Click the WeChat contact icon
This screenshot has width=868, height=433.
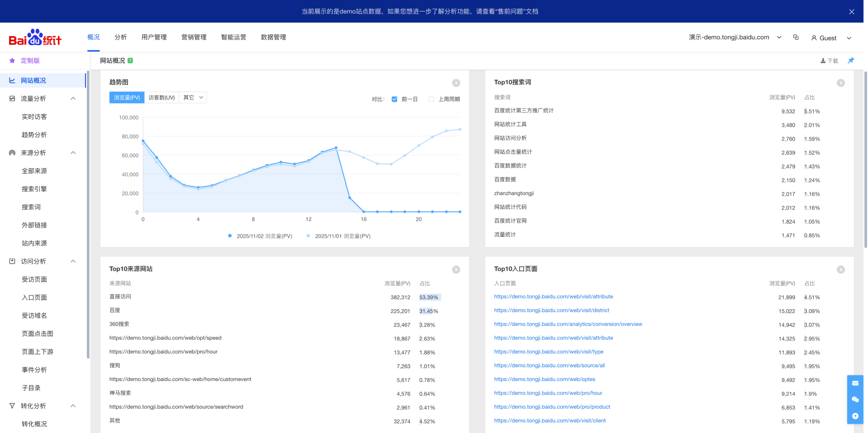(855, 400)
